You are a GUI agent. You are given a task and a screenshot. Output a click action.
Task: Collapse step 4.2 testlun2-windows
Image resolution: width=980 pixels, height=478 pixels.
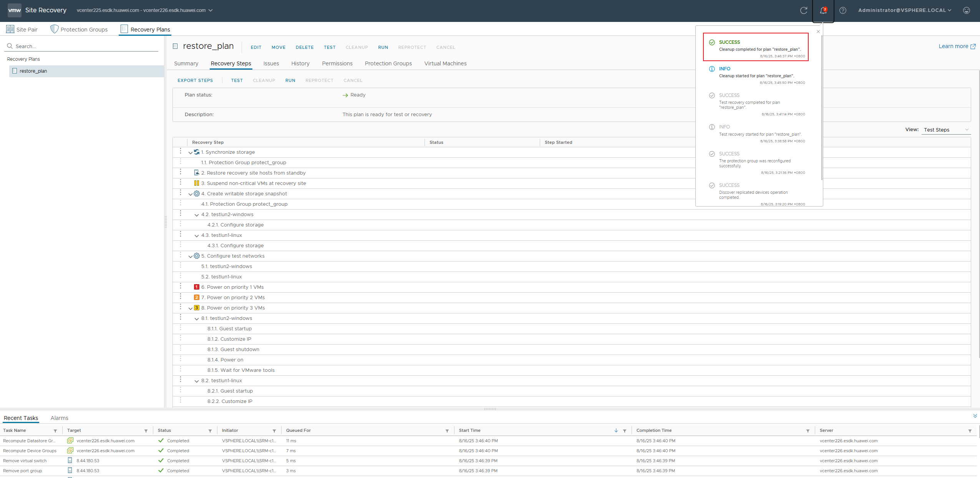(197, 215)
